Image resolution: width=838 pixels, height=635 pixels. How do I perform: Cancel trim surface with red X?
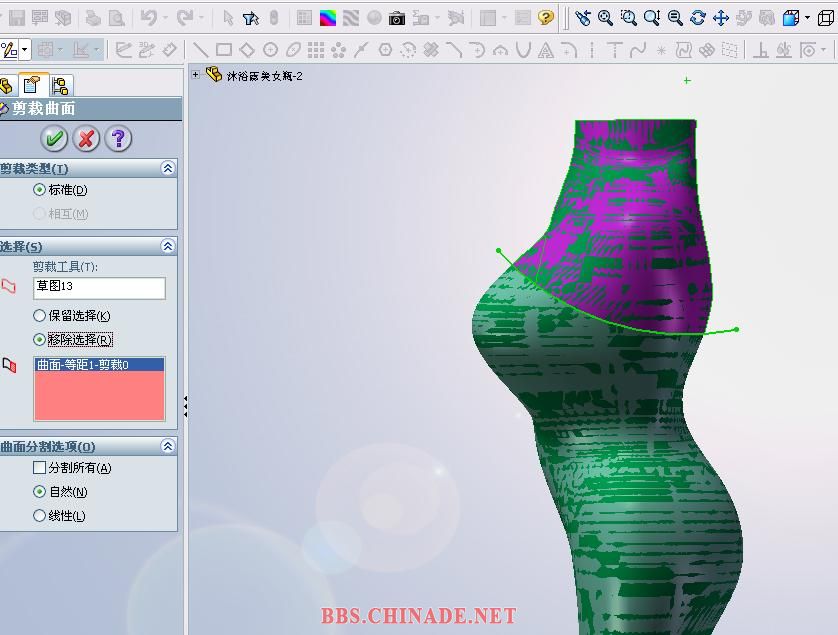pos(86,139)
